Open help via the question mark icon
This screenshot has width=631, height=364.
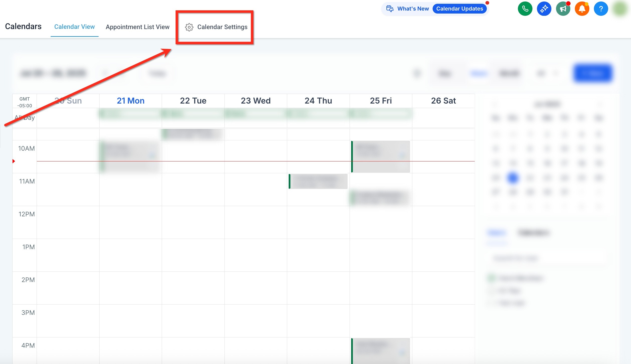(x=601, y=9)
